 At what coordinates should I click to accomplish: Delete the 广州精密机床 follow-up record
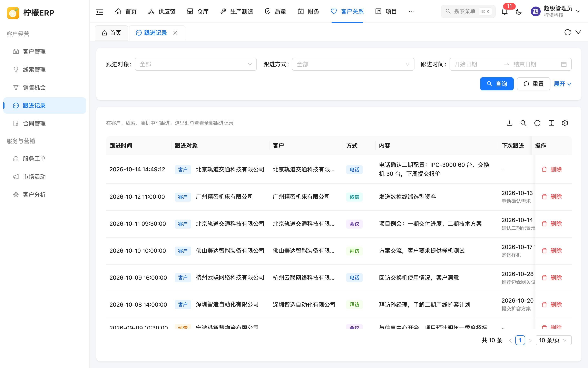tap(552, 197)
